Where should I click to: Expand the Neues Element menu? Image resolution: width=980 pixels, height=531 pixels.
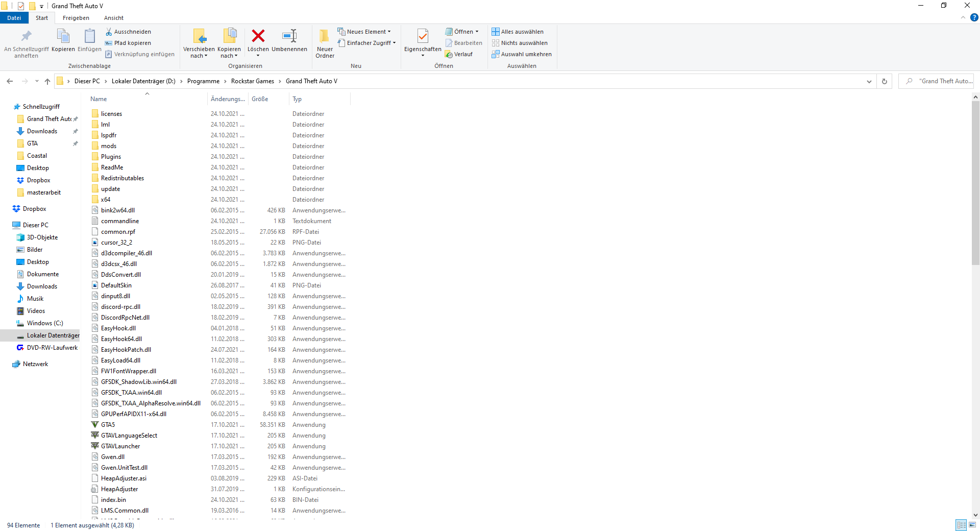coord(364,32)
